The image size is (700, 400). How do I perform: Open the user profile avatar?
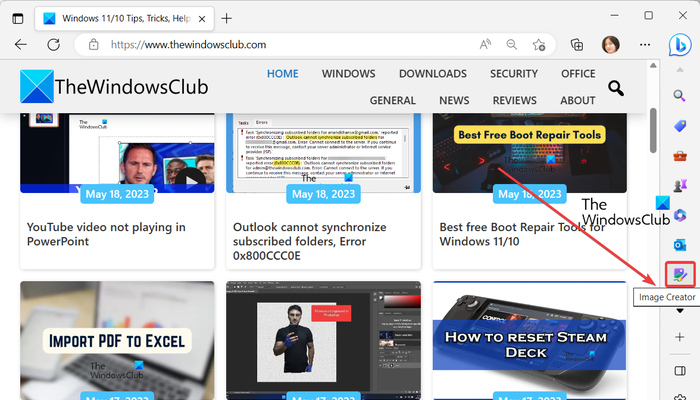(x=611, y=45)
